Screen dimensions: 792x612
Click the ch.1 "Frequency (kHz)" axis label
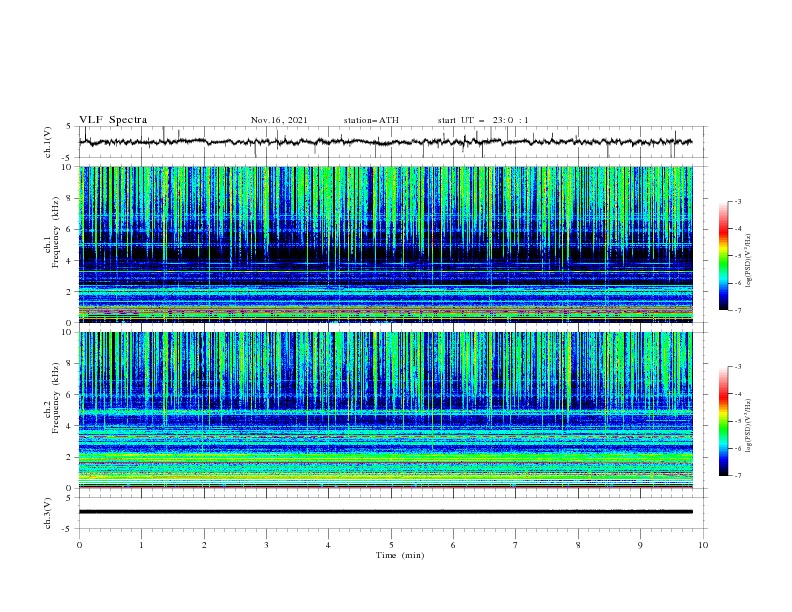point(56,232)
